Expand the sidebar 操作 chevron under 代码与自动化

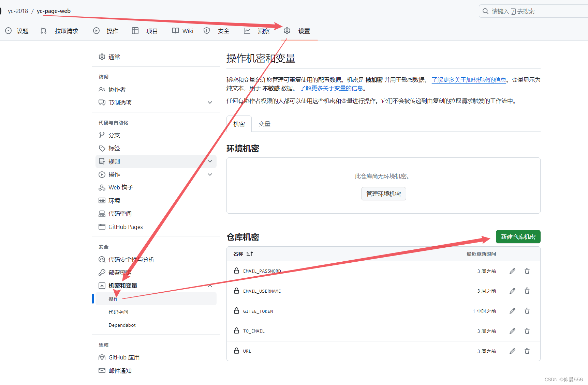pos(210,174)
